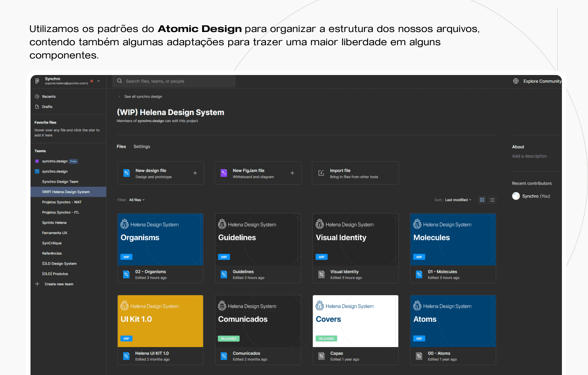
Task: Click the search magnifier icon
Action: (x=119, y=81)
